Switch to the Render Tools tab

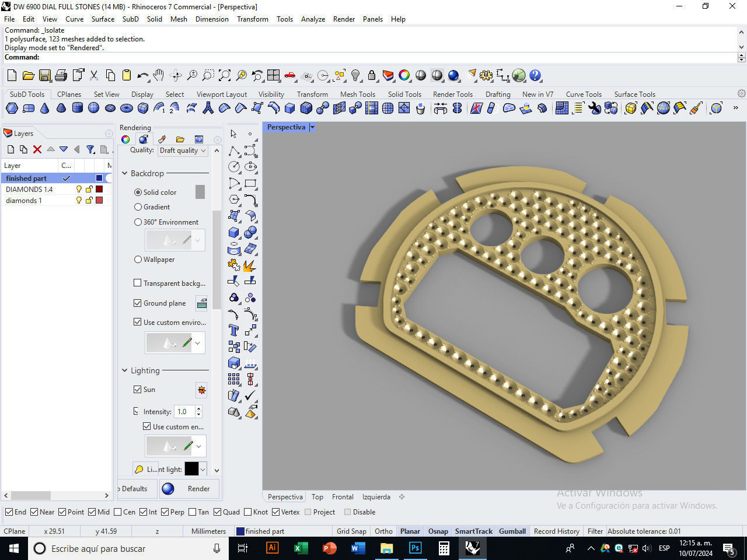452,94
